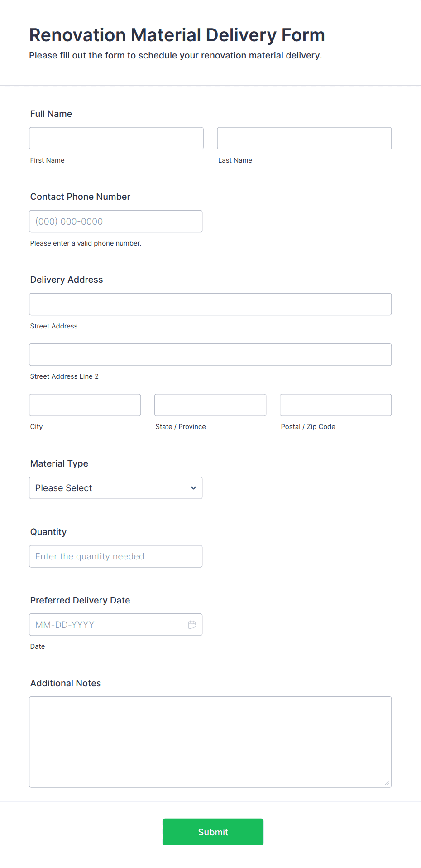Click the Street Address Line 2 field
The height and width of the screenshot is (868, 421).
(x=210, y=354)
